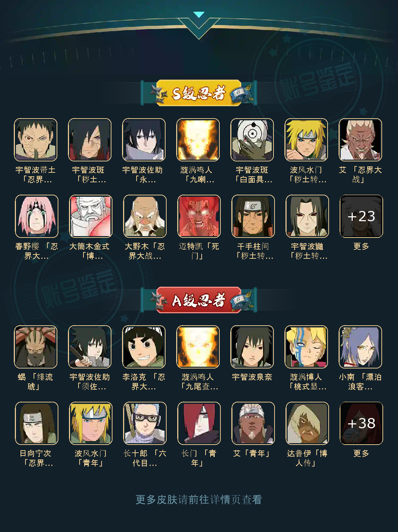398x532 pixels.
Task: Expand the +38 more A-rank ninjas
Action: [361, 423]
